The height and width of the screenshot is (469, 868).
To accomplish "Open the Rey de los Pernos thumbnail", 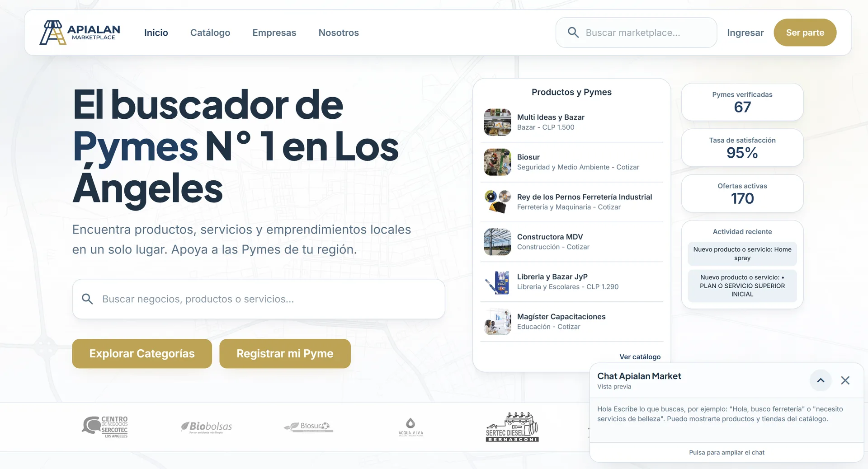I will pyautogui.click(x=497, y=202).
